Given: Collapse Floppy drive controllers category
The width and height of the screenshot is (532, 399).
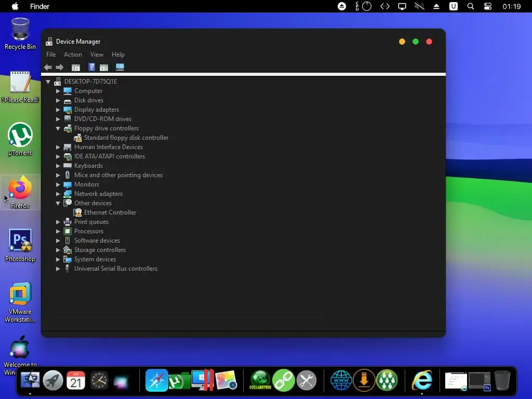Looking at the screenshot, I should click(x=58, y=128).
